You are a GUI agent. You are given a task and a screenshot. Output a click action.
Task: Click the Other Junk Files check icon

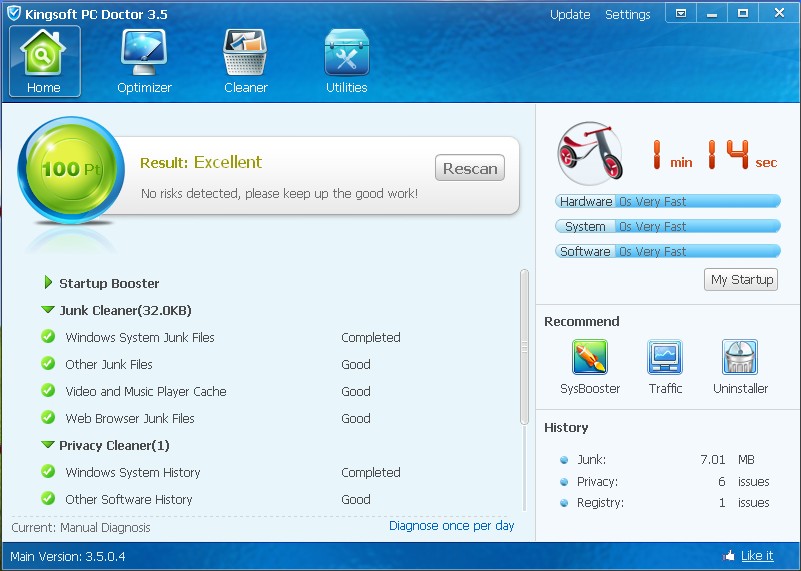[49, 364]
